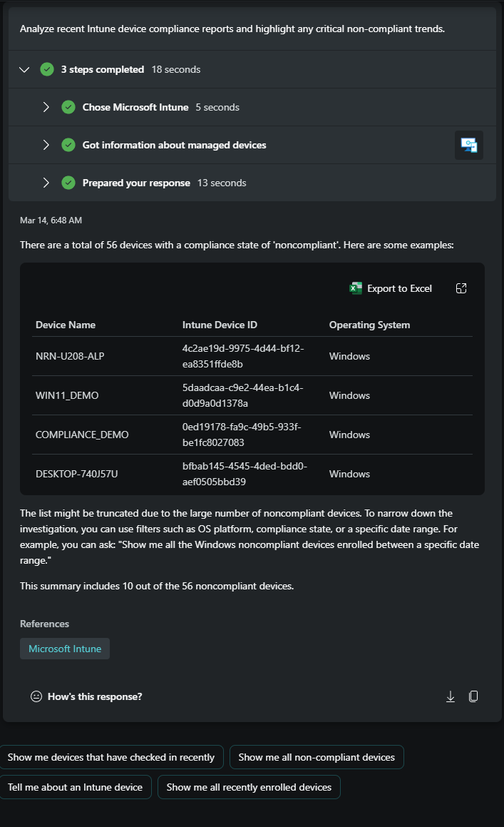Click the Device Name column header
This screenshot has width=504, height=827.
(x=66, y=325)
